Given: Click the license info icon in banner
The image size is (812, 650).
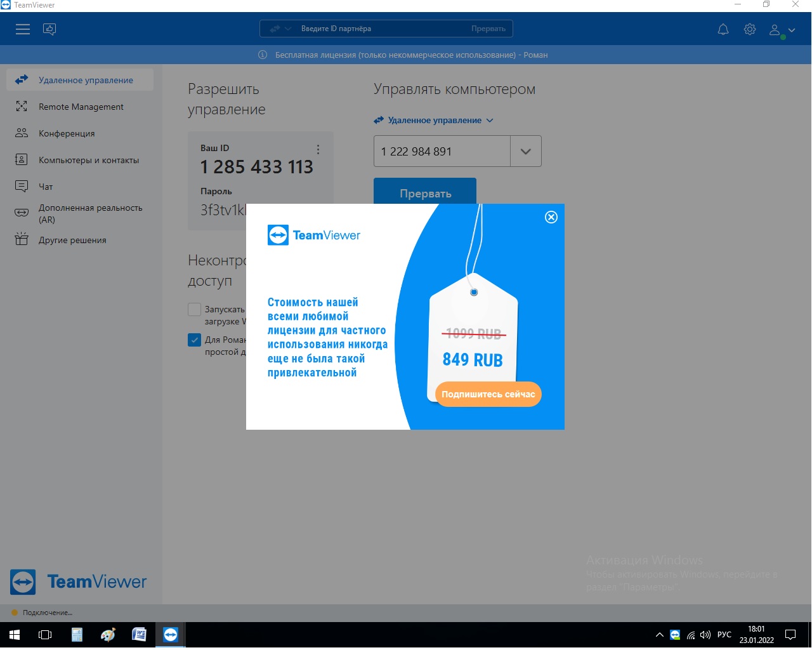Looking at the screenshot, I should pyautogui.click(x=263, y=55).
